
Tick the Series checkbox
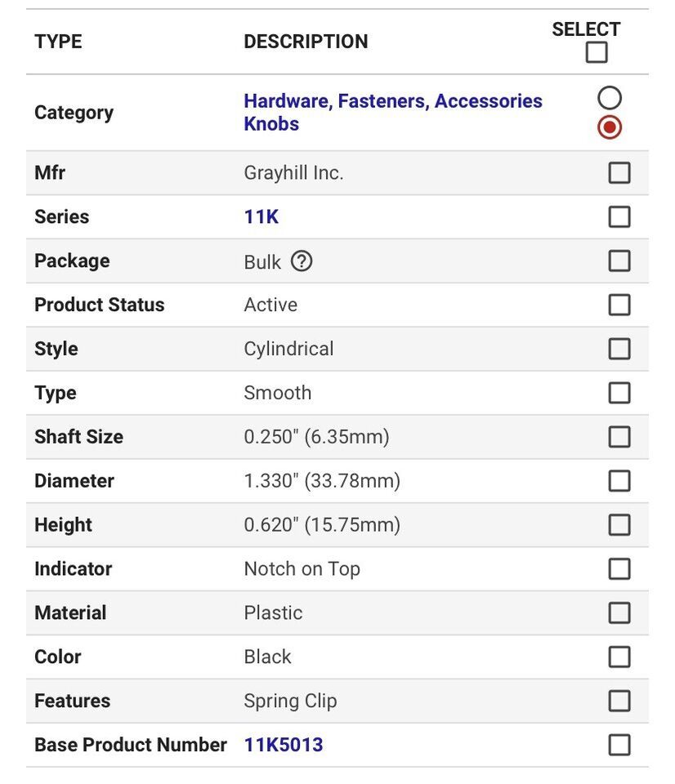(619, 217)
